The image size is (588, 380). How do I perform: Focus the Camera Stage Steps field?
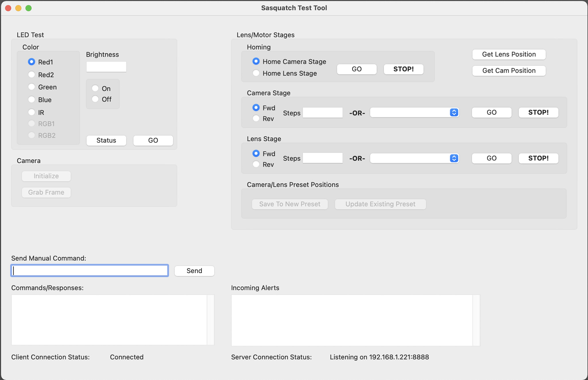tap(323, 112)
